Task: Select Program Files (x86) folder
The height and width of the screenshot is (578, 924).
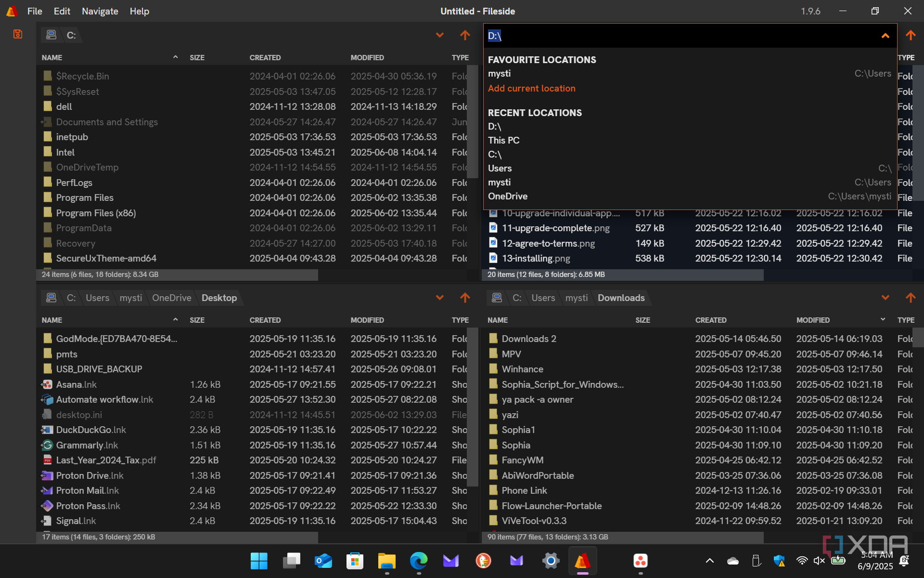Action: pos(96,213)
